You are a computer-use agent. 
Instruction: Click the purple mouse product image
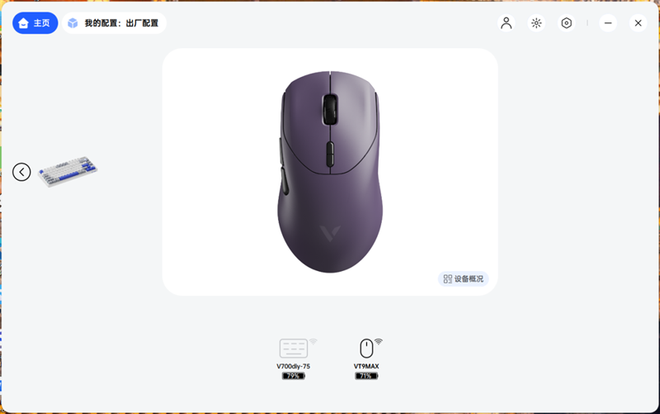pos(330,172)
